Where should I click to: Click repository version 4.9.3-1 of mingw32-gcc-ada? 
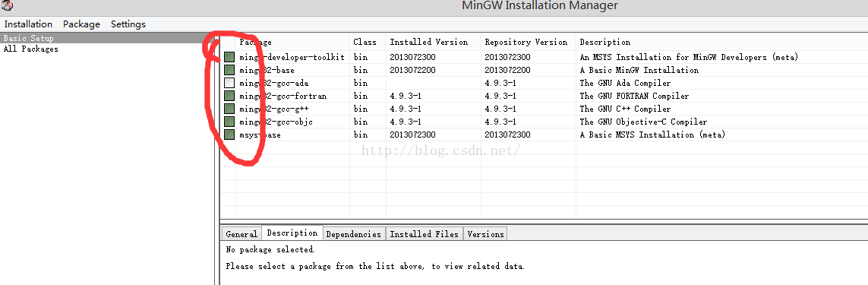coord(500,83)
